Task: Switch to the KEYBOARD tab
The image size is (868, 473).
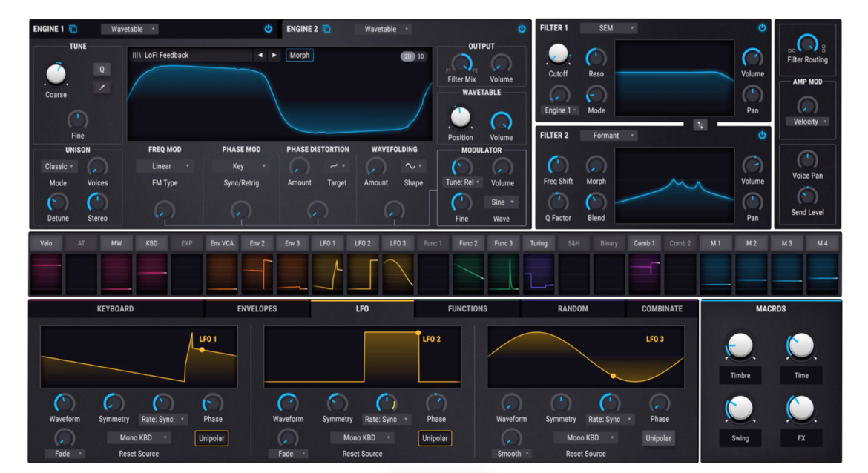Action: [116, 308]
